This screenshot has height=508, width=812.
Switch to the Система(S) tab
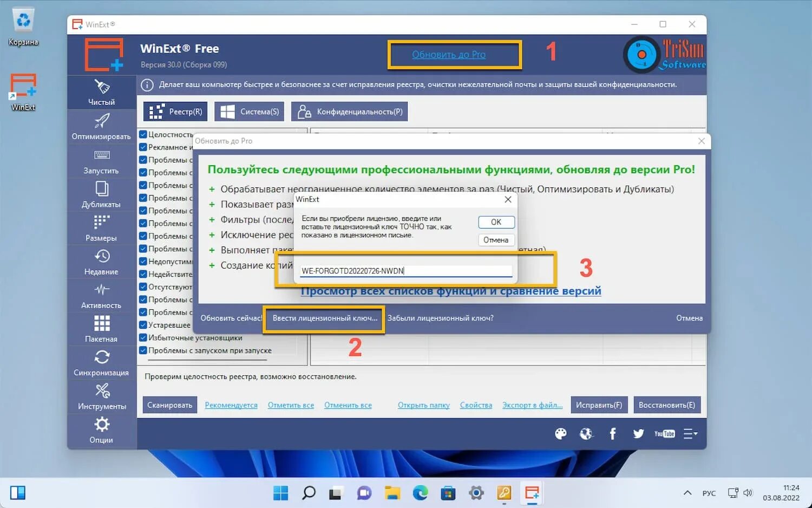pos(250,112)
